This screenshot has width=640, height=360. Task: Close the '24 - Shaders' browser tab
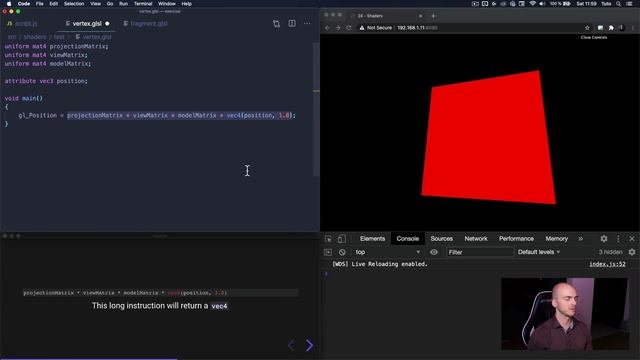pyautogui.click(x=420, y=16)
